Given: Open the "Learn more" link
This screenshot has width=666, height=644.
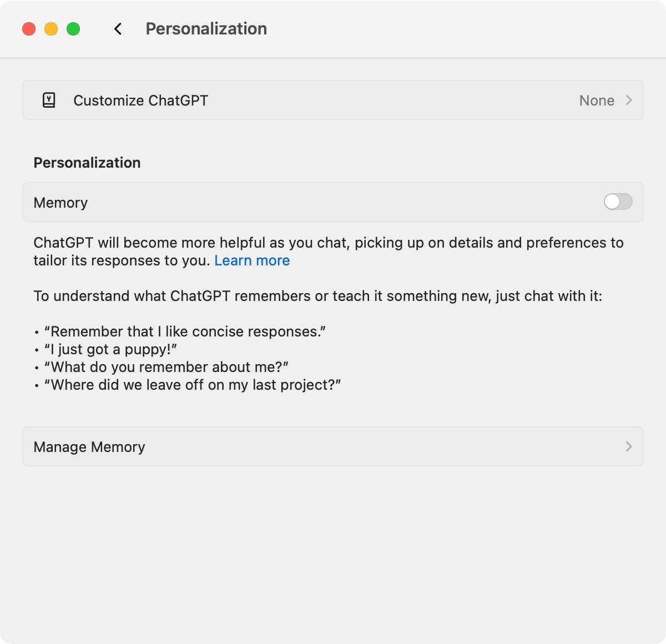Looking at the screenshot, I should (x=252, y=260).
